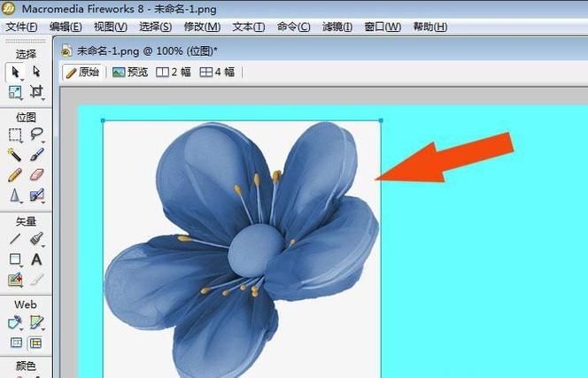The image size is (588, 378).
Task: Open the 文本(T) menu
Action: 248,27
